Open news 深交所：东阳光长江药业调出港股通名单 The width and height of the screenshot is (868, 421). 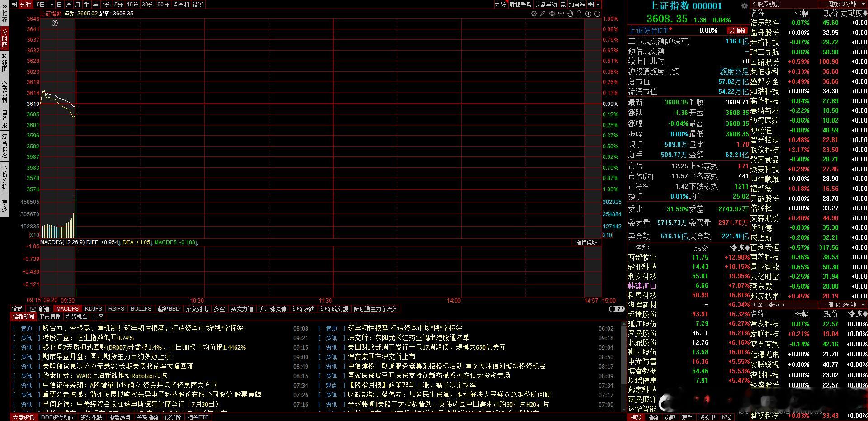(x=408, y=338)
